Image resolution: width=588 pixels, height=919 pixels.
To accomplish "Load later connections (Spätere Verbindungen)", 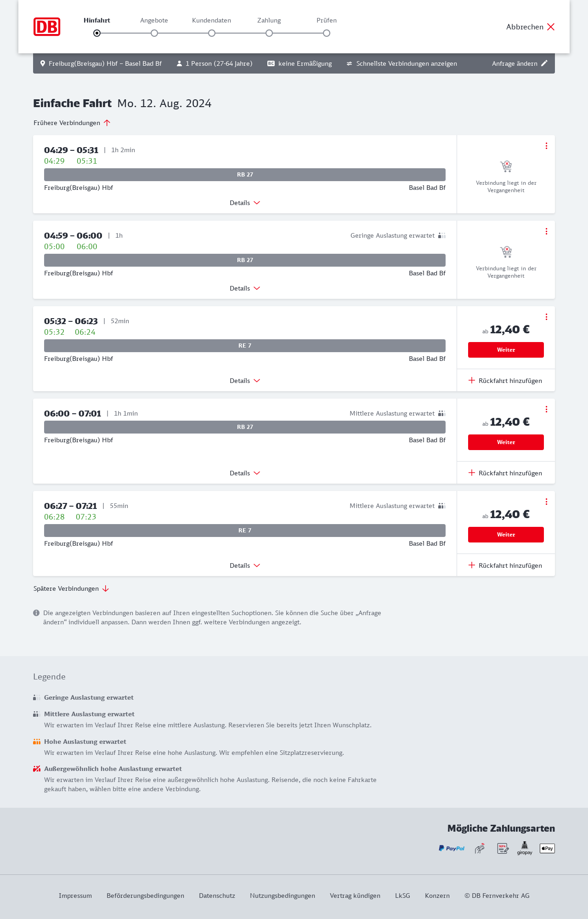I will tap(71, 588).
